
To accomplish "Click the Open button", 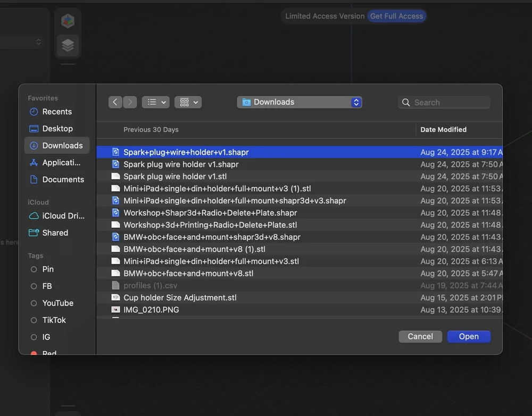I will [x=469, y=337].
